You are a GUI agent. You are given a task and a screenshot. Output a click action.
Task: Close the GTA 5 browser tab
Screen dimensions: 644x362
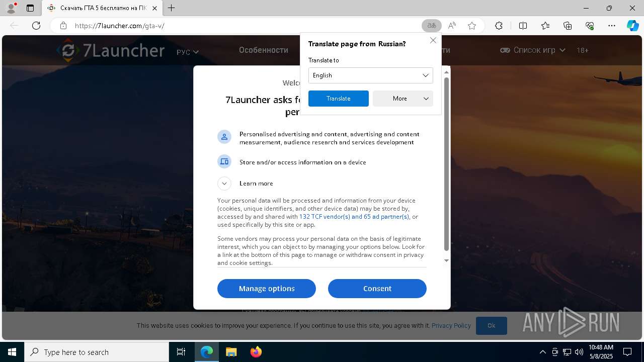pos(155,8)
